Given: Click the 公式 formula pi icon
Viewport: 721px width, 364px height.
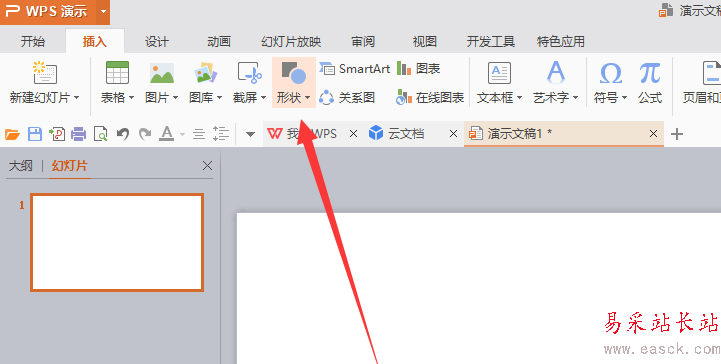Looking at the screenshot, I should pos(650,73).
